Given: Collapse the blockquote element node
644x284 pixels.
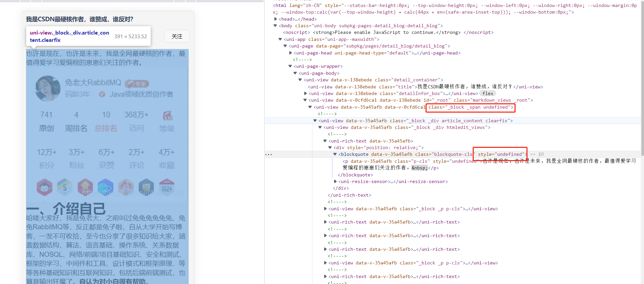Looking at the screenshot, I should 335,154.
